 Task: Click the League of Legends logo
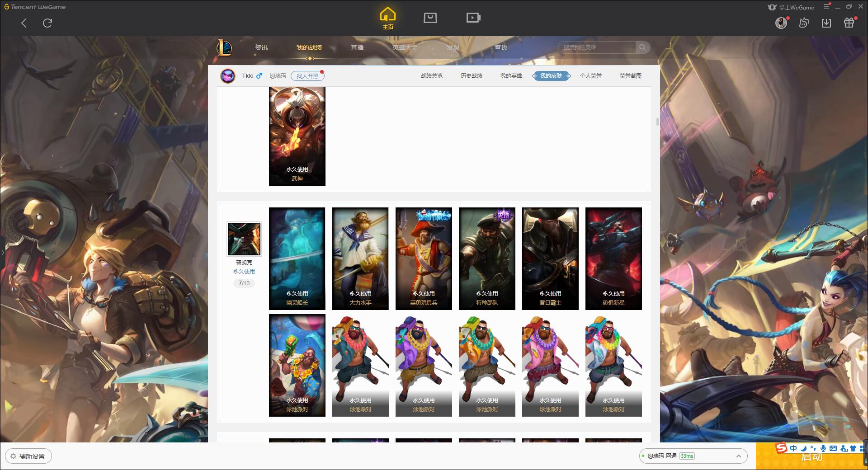(225, 47)
